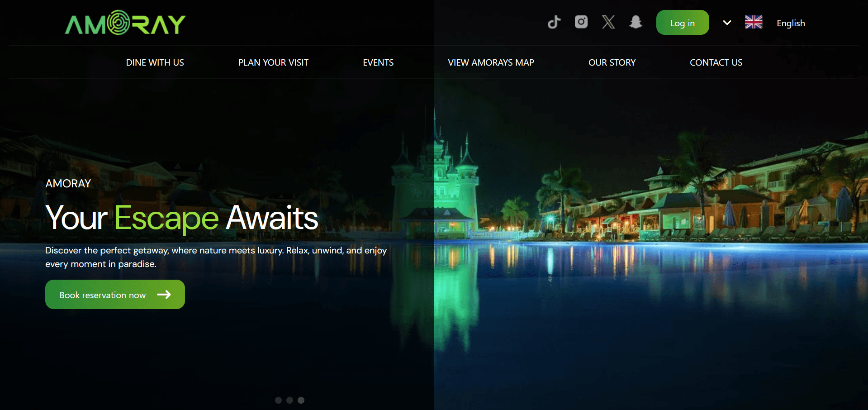This screenshot has height=410, width=868.
Task: Jump to the third carousel slide dot
Action: 301,400
